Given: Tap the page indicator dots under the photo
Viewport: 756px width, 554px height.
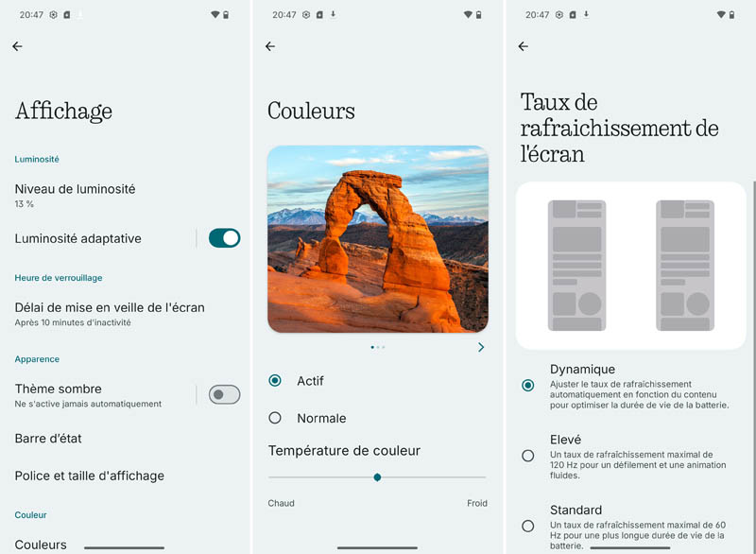Looking at the screenshot, I should coord(377,348).
